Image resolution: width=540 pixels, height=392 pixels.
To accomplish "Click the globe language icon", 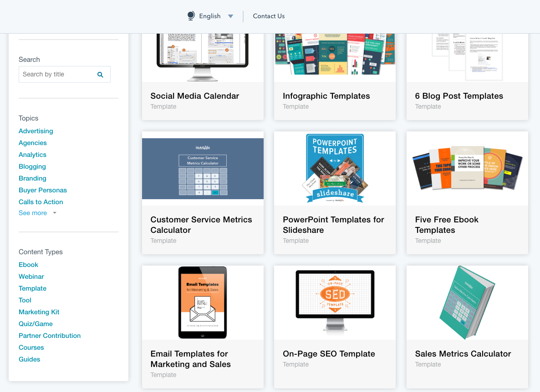I will pyautogui.click(x=191, y=16).
